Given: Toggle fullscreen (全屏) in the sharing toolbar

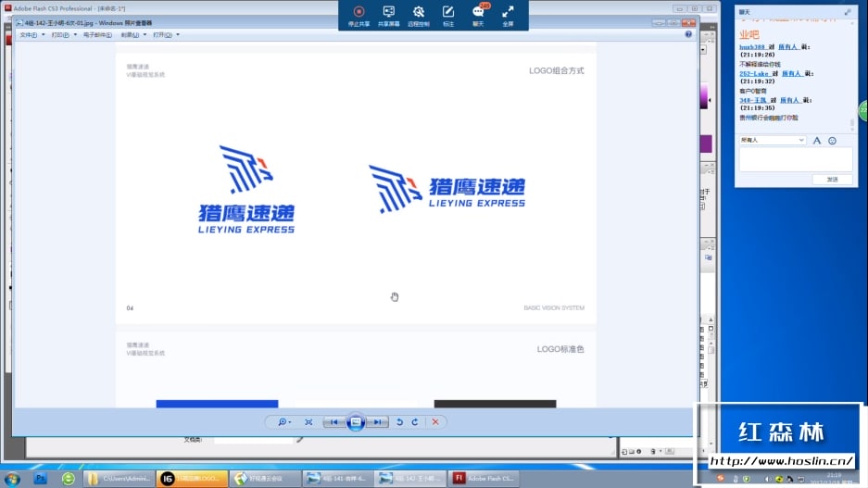Looking at the screenshot, I should click(x=508, y=16).
